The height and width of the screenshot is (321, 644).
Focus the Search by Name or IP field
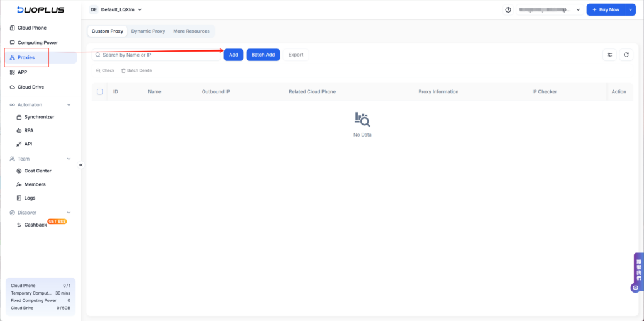click(156, 55)
